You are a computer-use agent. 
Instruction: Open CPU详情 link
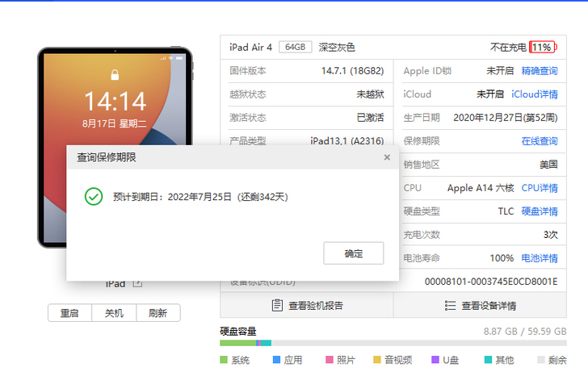pos(540,188)
